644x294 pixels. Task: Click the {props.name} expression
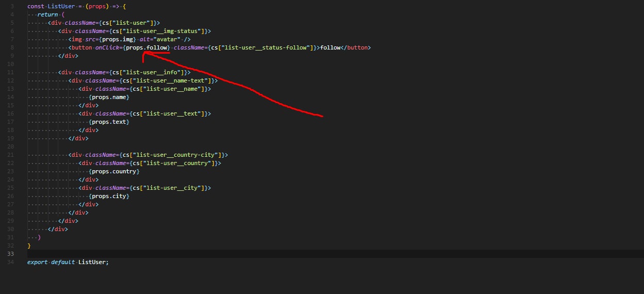[x=109, y=97]
